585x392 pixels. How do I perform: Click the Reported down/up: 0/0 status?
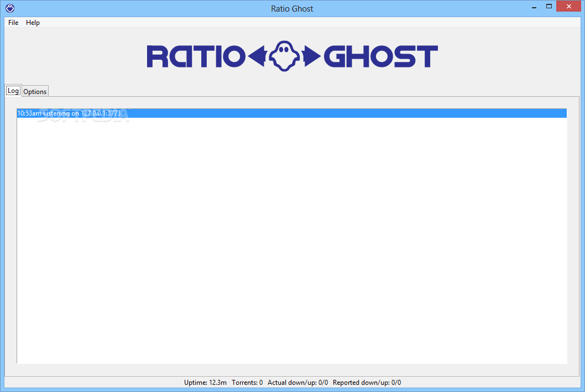(367, 382)
